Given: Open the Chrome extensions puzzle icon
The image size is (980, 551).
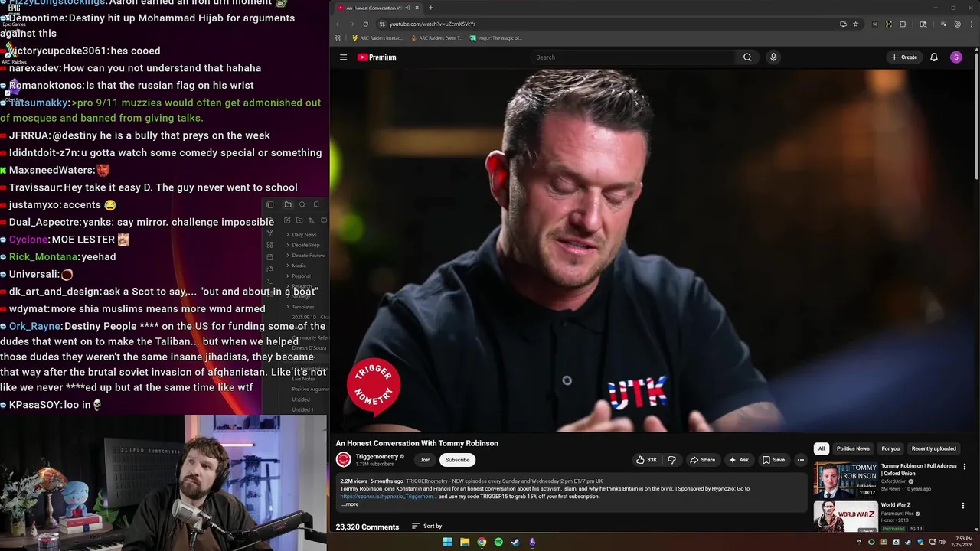Looking at the screenshot, I should tap(903, 24).
